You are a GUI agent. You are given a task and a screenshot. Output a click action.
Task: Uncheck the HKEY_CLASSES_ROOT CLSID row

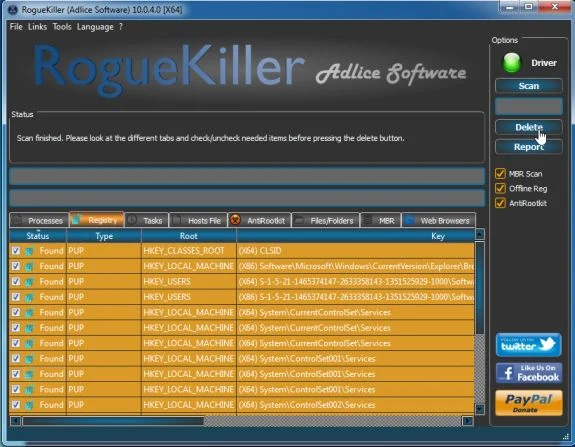tap(16, 251)
